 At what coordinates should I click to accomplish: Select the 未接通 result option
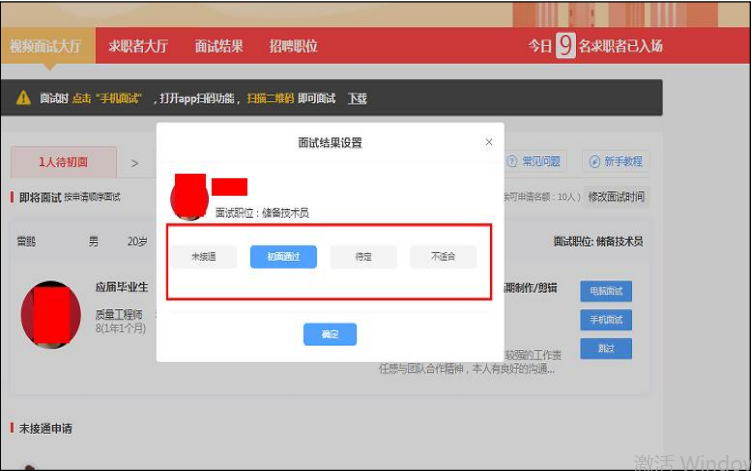203,257
